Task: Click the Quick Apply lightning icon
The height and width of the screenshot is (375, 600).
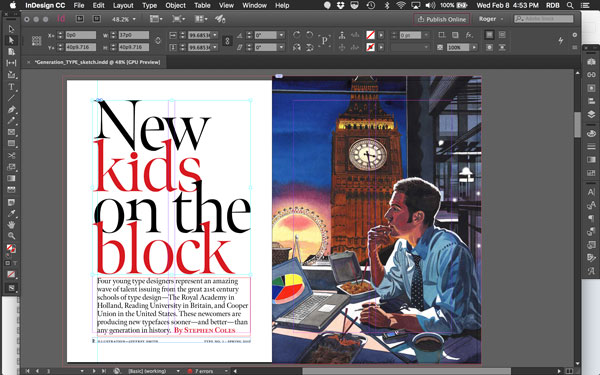Action: tap(561, 41)
